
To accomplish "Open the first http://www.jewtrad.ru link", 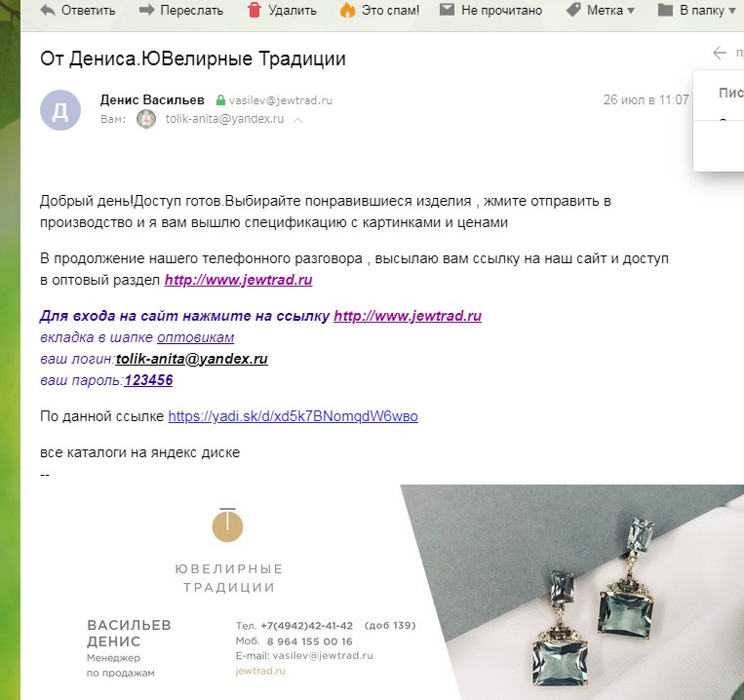I will coord(238,280).
